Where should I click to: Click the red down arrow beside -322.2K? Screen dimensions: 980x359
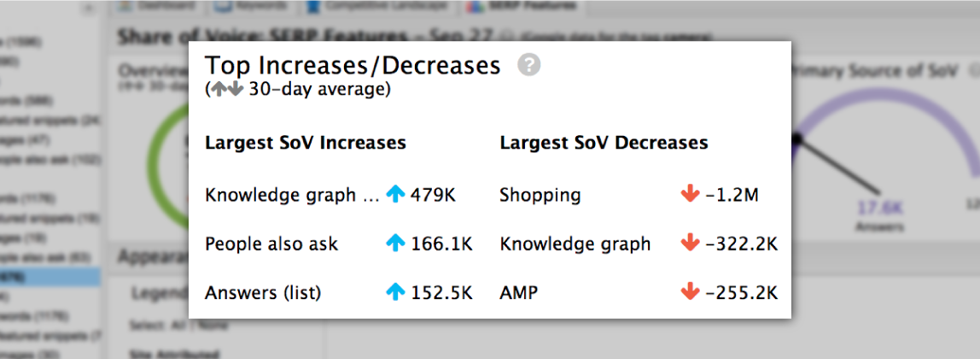[690, 244]
